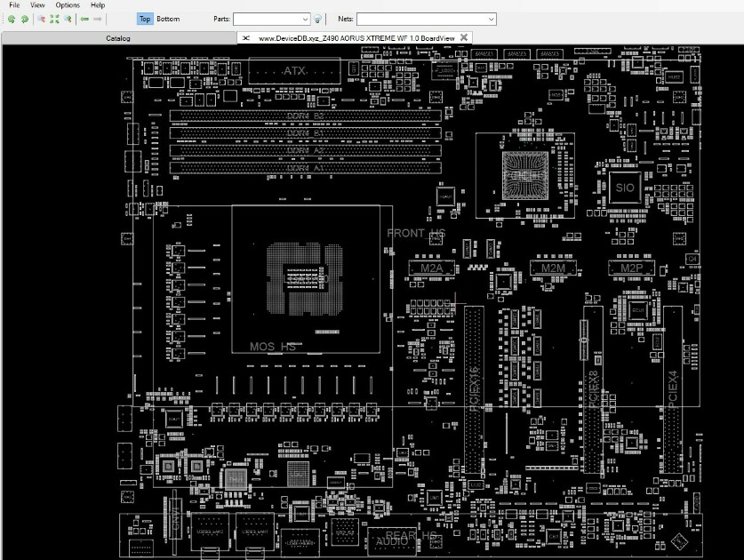Screen dimensions: 744x560
Task: Select the ATX power connector on the board
Action: (294, 71)
